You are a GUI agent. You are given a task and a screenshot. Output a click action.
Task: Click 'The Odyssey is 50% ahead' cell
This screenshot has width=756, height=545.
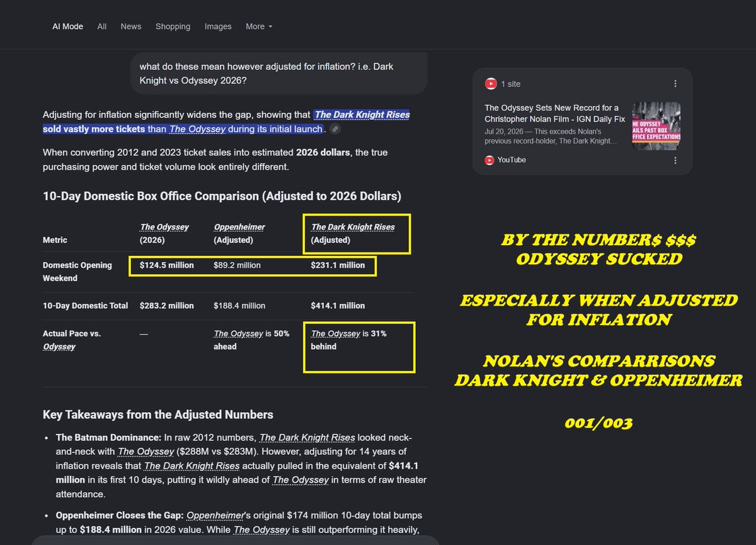coord(252,340)
